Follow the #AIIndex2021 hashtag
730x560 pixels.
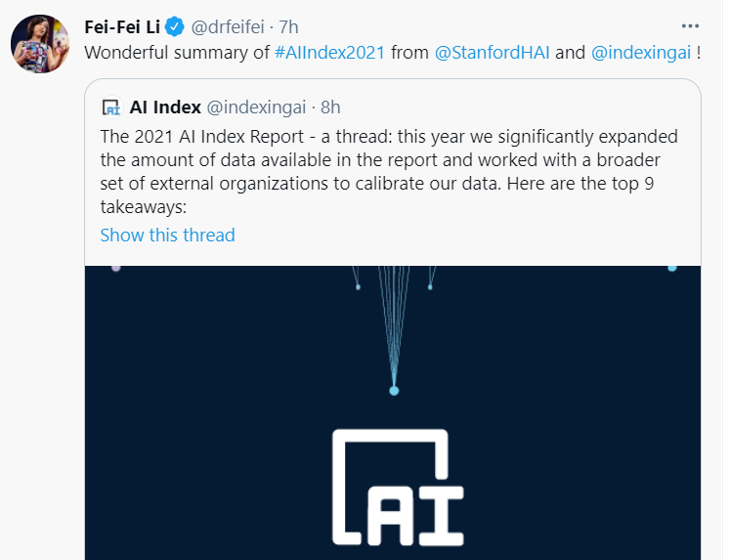[329, 52]
